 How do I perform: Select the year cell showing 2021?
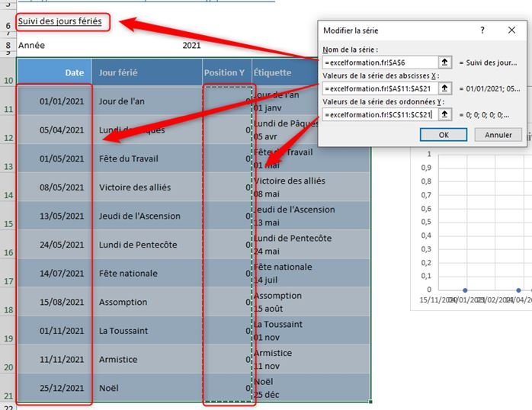[191, 46]
